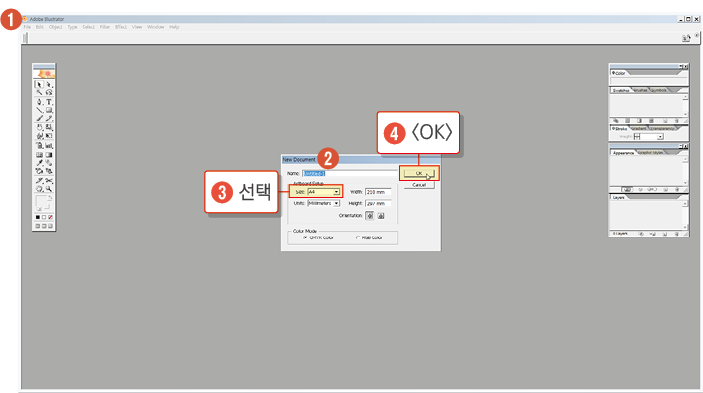Switch to the Graphic Styles tab
The image size is (703, 393).
651,153
